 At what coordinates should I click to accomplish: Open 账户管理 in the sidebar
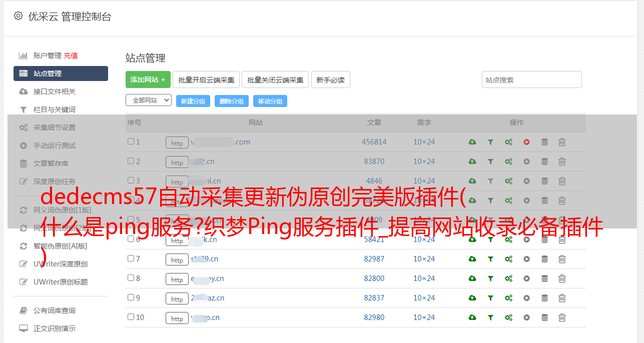tap(47, 55)
